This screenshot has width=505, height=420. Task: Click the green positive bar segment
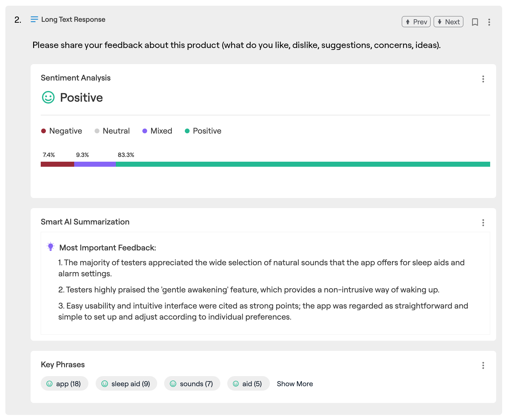tap(303, 164)
